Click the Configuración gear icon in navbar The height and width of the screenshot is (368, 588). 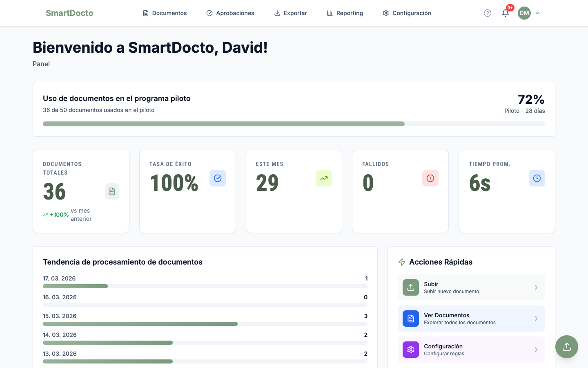click(385, 13)
